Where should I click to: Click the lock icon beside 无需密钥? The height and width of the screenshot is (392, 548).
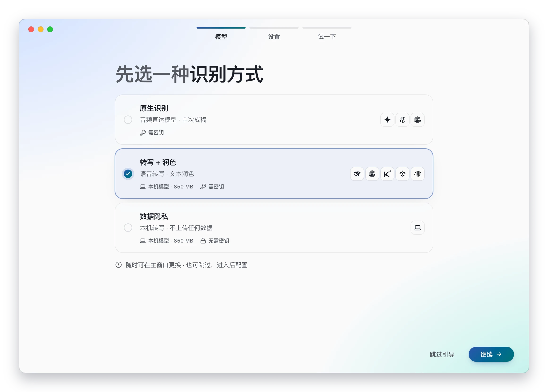pos(203,241)
